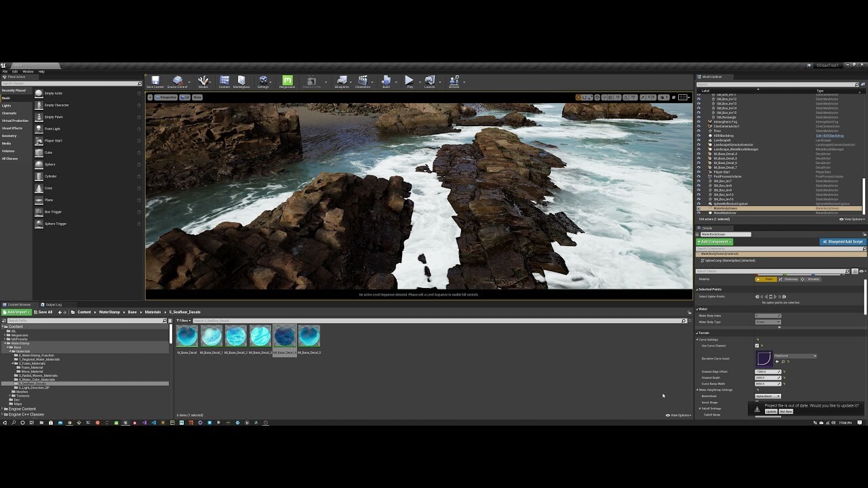
Task: Click the green Add Component button
Action: coord(714,242)
